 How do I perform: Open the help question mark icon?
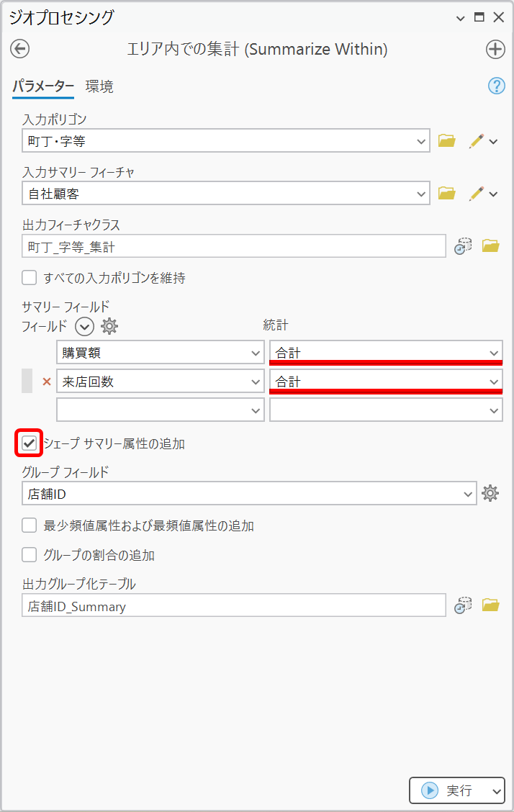point(497,86)
